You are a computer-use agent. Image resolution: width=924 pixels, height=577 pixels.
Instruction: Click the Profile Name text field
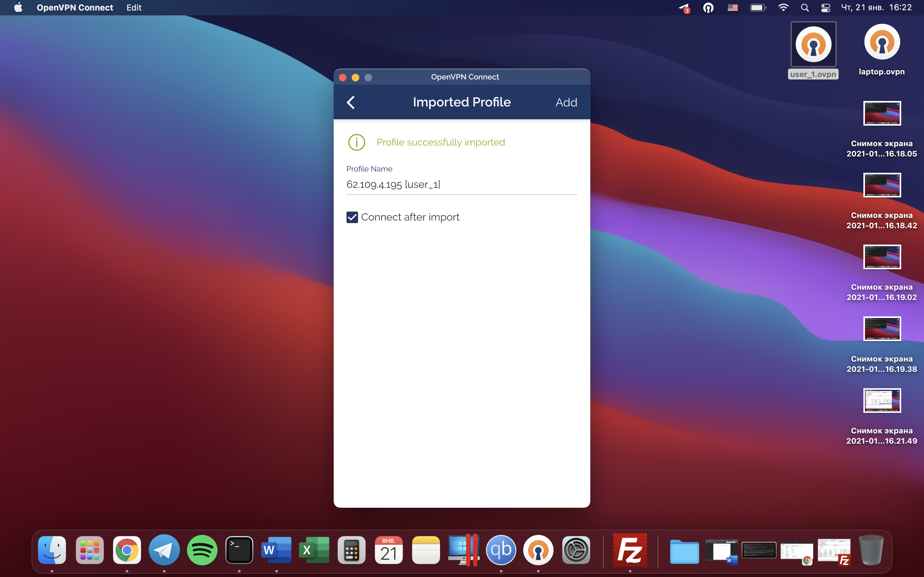coord(461,185)
